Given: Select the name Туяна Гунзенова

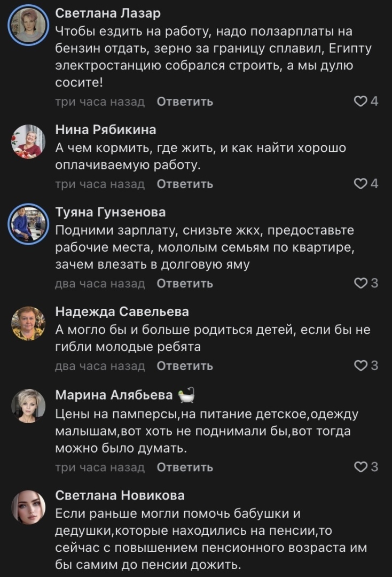Looking at the screenshot, I should (111, 212).
